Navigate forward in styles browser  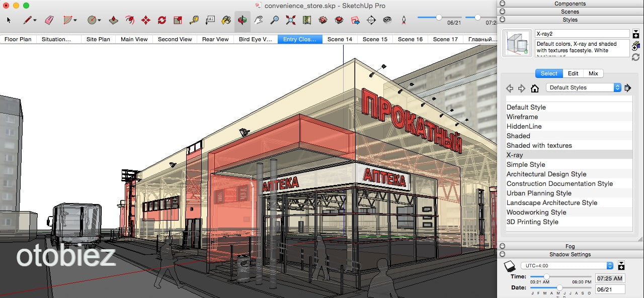(x=522, y=88)
